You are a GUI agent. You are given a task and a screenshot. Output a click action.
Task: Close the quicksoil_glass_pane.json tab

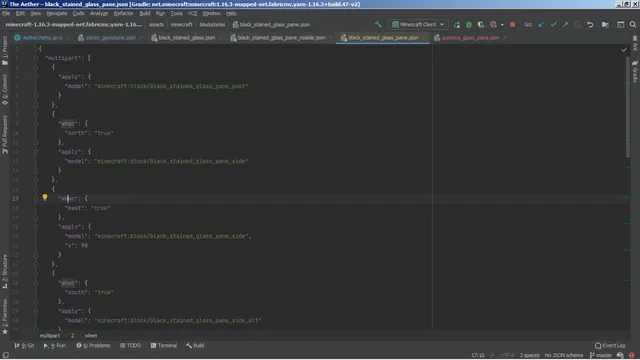505,38
